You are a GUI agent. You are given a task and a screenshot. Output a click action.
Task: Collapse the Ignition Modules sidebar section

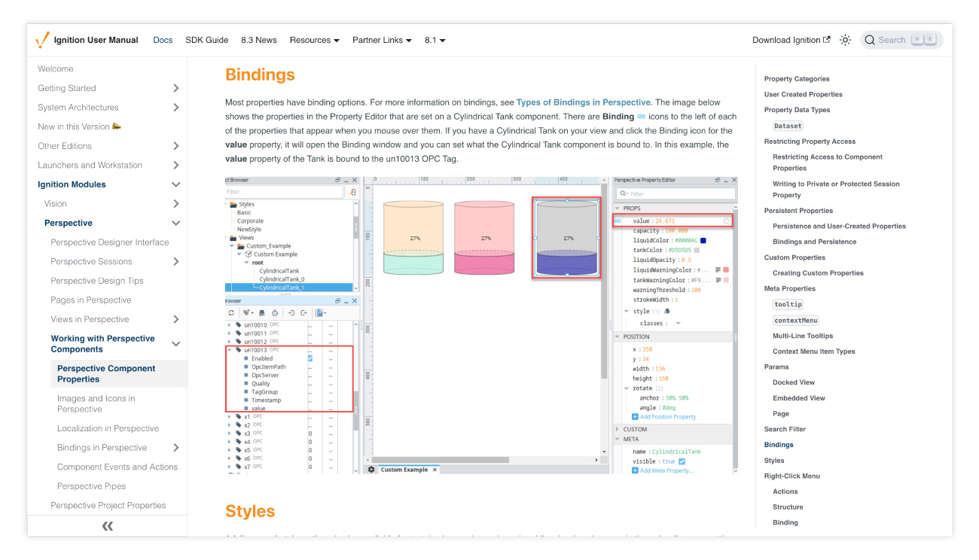pyautogui.click(x=175, y=184)
